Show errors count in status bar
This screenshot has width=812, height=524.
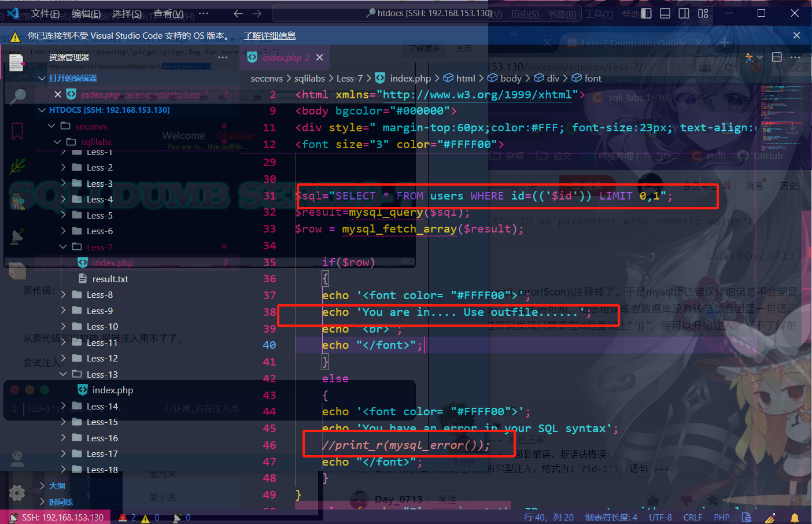(127, 518)
